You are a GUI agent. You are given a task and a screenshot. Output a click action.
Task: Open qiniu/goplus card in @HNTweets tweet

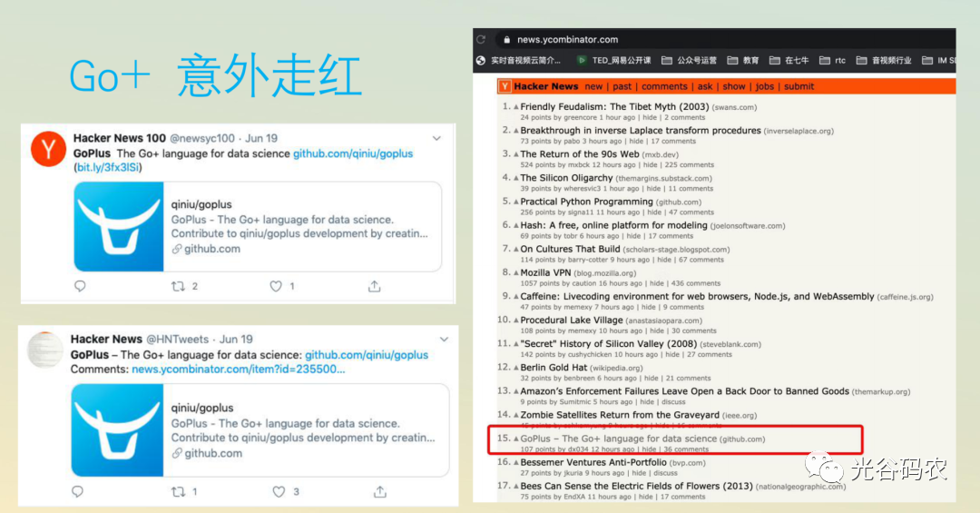[260, 430]
